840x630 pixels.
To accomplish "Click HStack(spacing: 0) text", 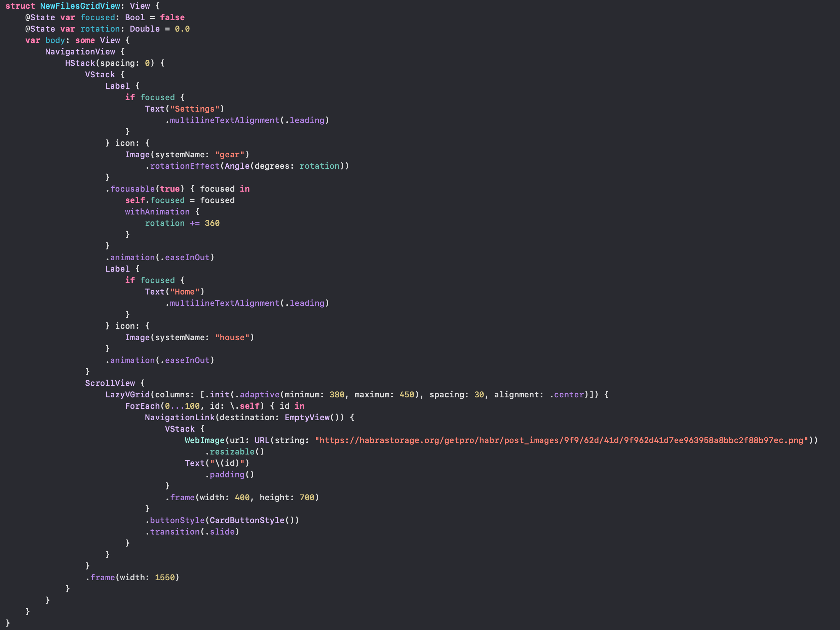I will click(110, 63).
